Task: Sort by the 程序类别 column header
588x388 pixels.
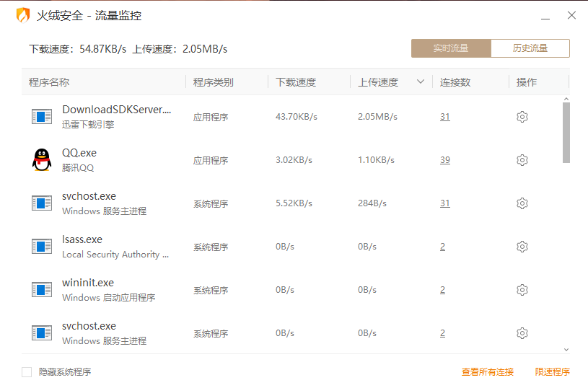Action: (x=214, y=82)
